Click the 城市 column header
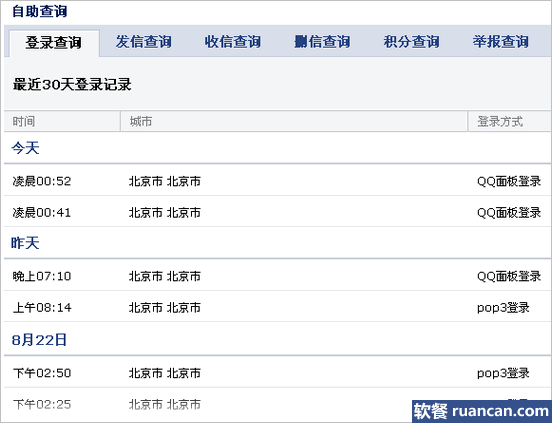The height and width of the screenshot is (423, 552). pyautogui.click(x=141, y=122)
